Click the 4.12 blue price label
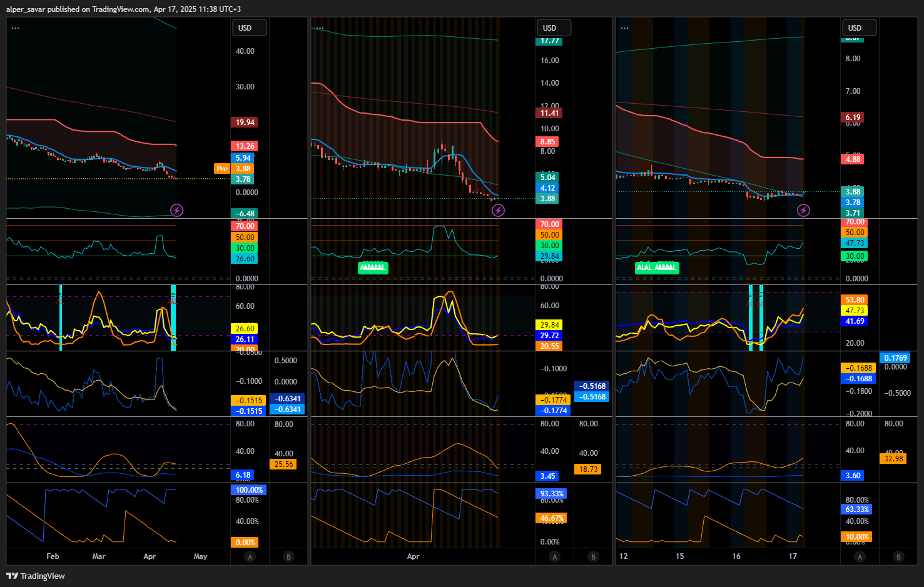924x587 pixels. pos(547,188)
